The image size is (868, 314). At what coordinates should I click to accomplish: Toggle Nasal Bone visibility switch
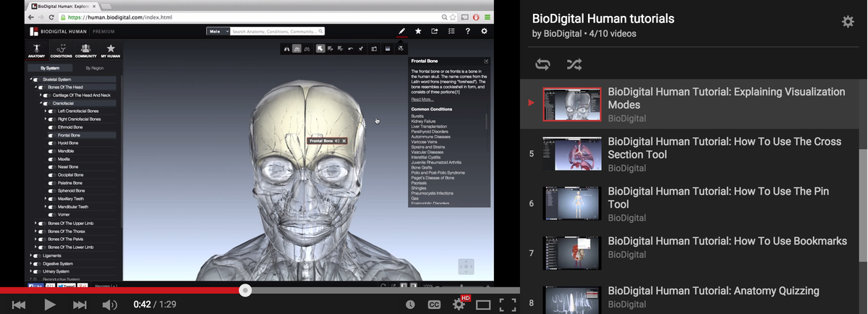click(x=52, y=167)
